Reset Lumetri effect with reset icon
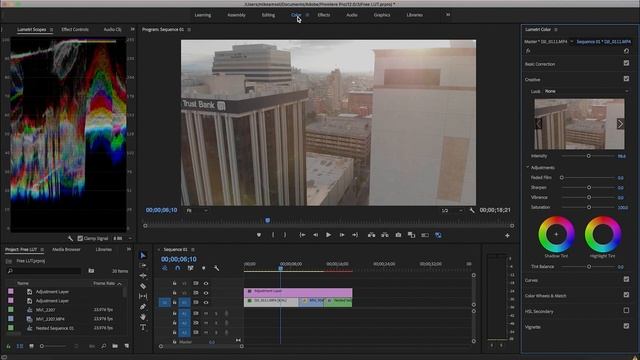The height and width of the screenshot is (360, 640). [627, 51]
